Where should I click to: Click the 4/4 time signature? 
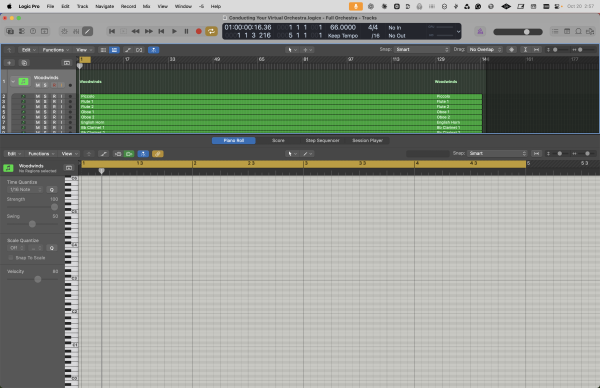coord(373,28)
